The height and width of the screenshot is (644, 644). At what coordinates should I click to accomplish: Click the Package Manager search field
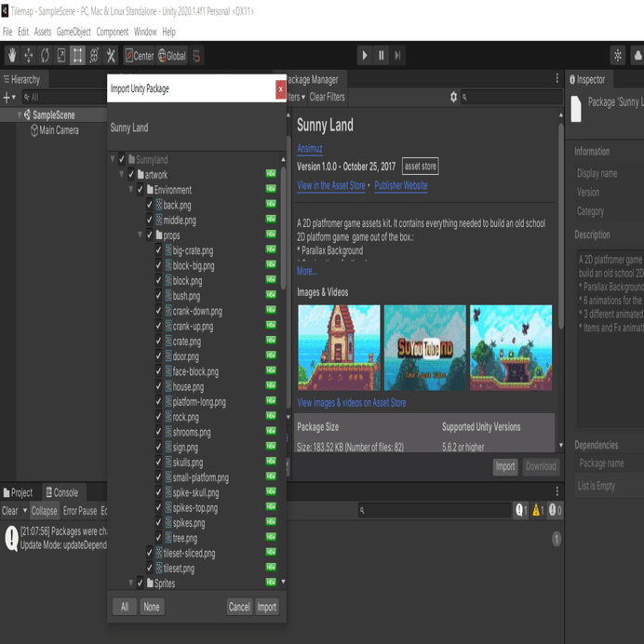[512, 97]
